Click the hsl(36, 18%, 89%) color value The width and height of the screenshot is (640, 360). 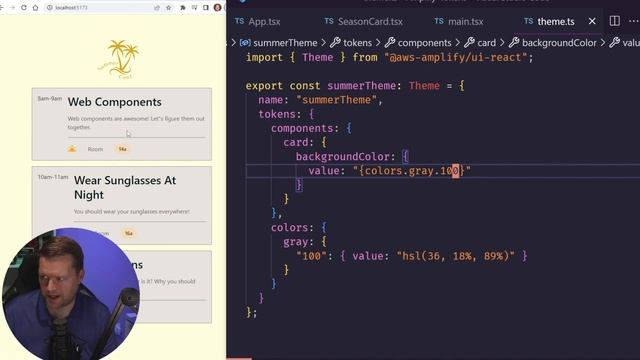click(x=456, y=256)
